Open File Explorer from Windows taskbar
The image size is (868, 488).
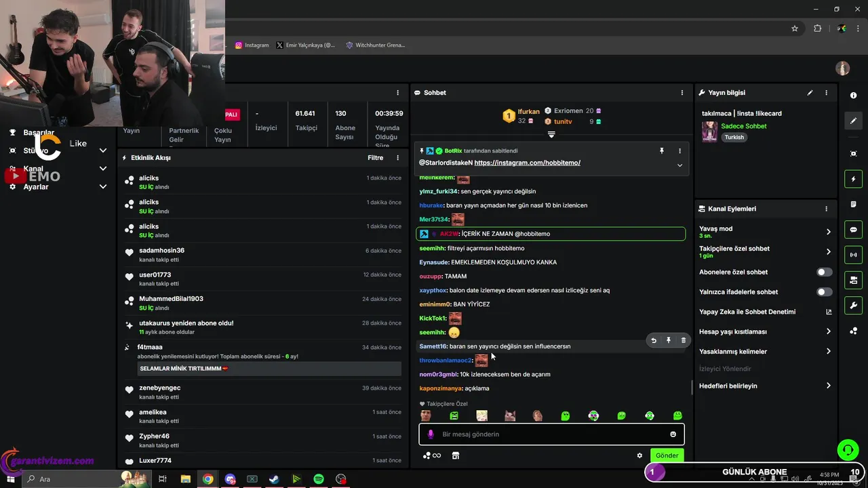pos(185,479)
